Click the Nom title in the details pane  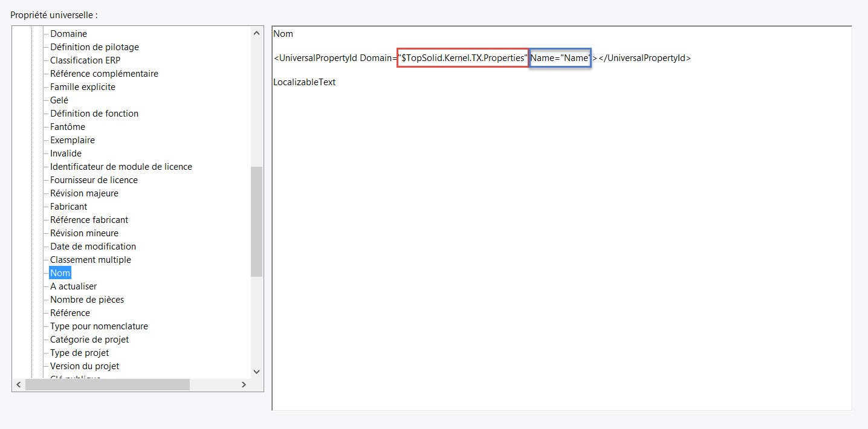pos(283,34)
